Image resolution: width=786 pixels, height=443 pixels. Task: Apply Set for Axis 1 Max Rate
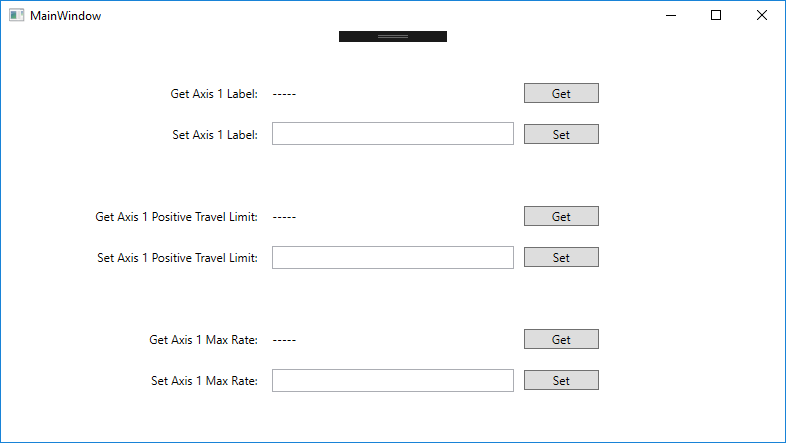pos(561,381)
